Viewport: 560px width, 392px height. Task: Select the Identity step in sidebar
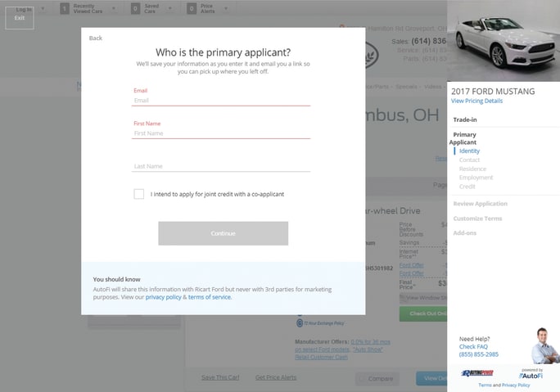[469, 151]
